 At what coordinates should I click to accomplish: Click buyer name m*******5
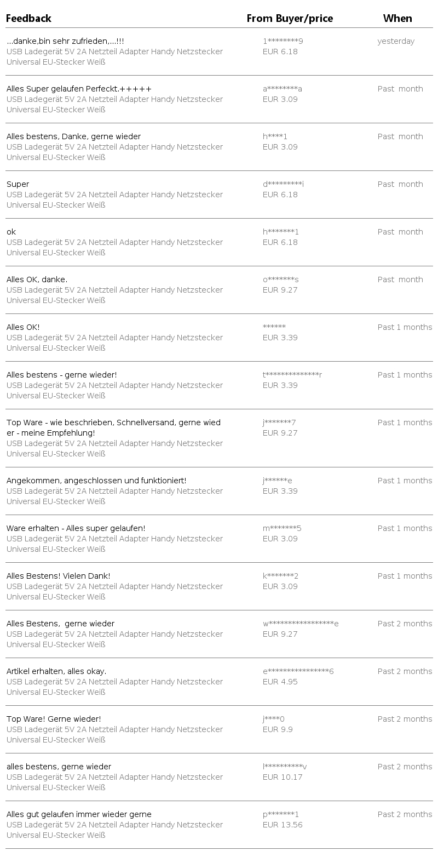tap(282, 528)
